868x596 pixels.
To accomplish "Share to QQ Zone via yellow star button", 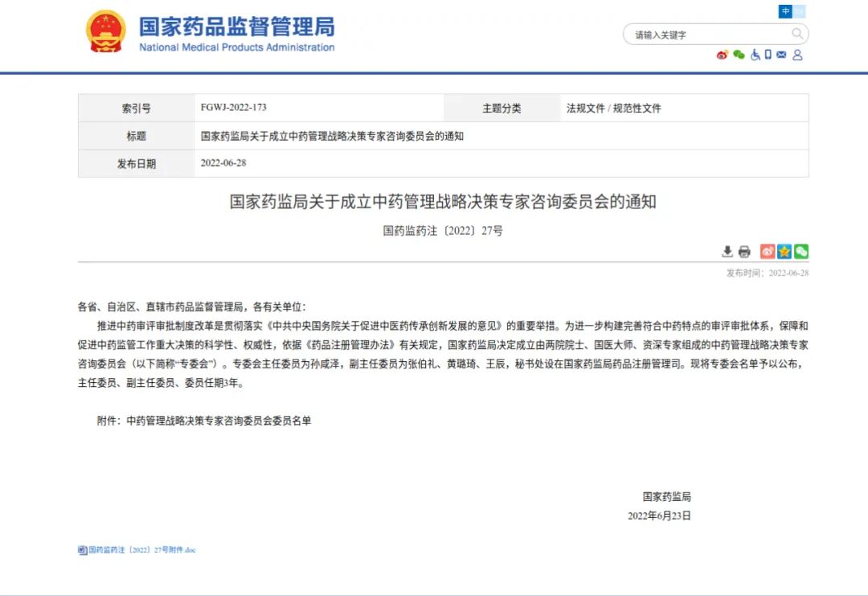I will (784, 252).
